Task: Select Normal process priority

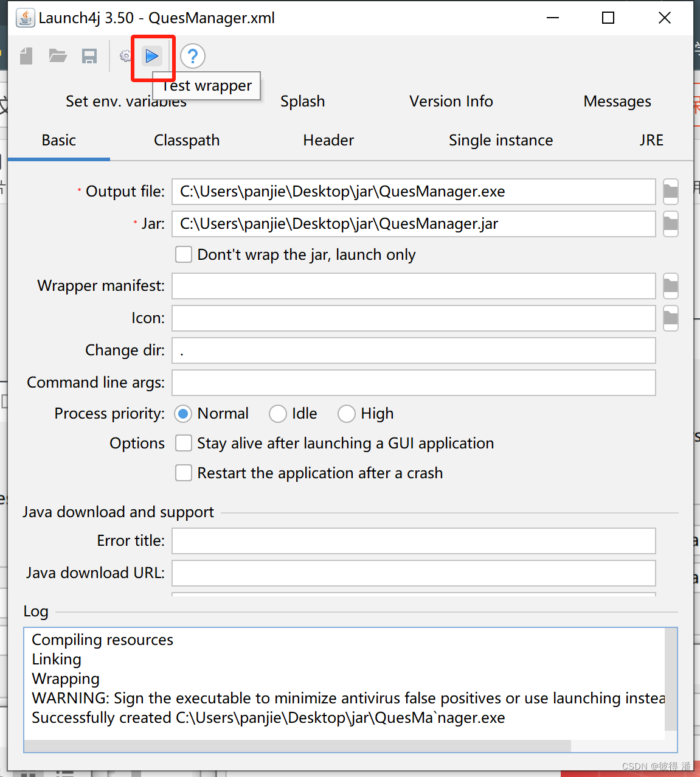Action: (183, 414)
